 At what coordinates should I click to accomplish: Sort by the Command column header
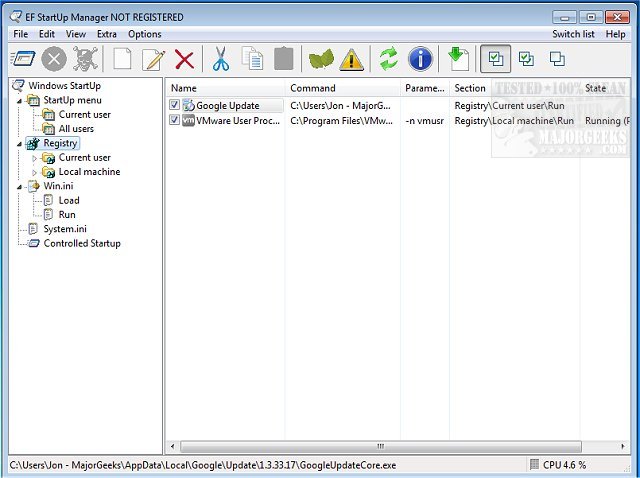(x=313, y=88)
